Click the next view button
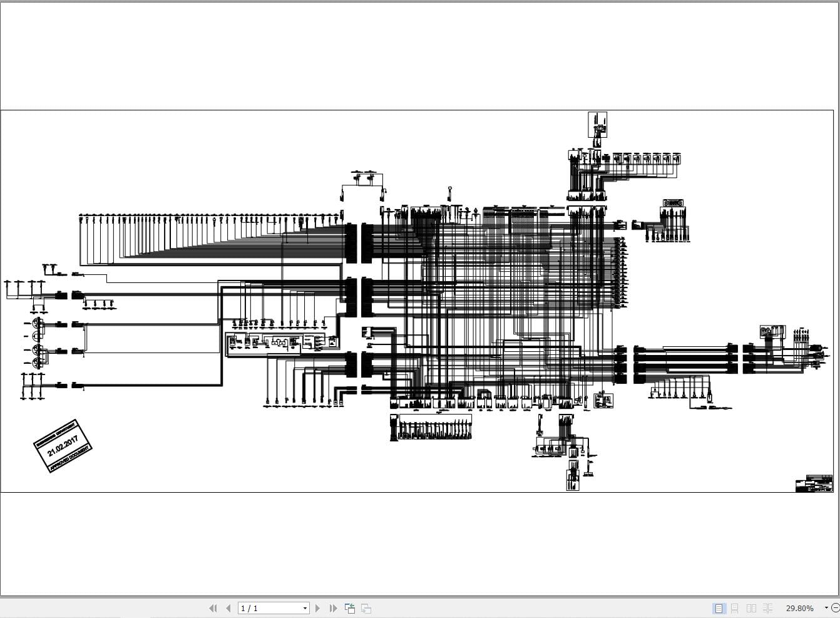Viewport: 840px width, 618px height. pos(366,608)
